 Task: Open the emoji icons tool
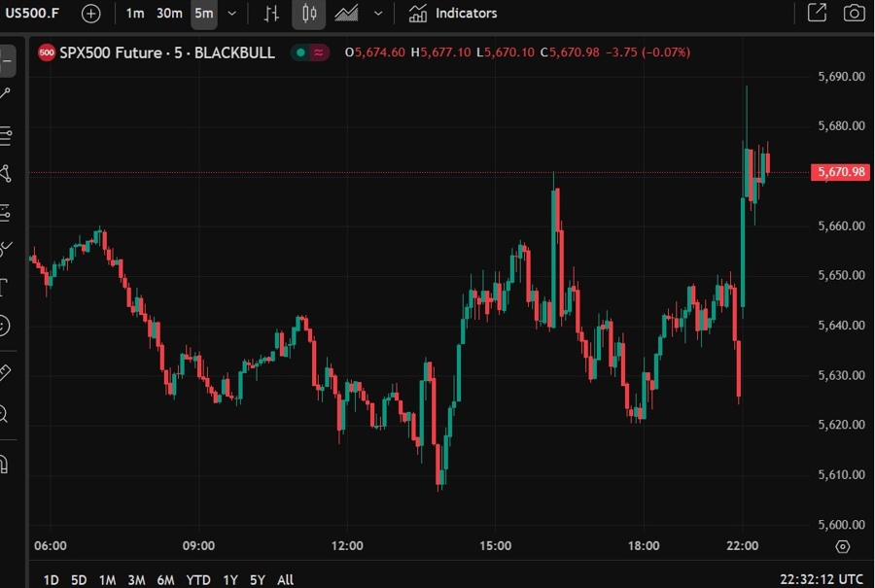click(x=4, y=326)
